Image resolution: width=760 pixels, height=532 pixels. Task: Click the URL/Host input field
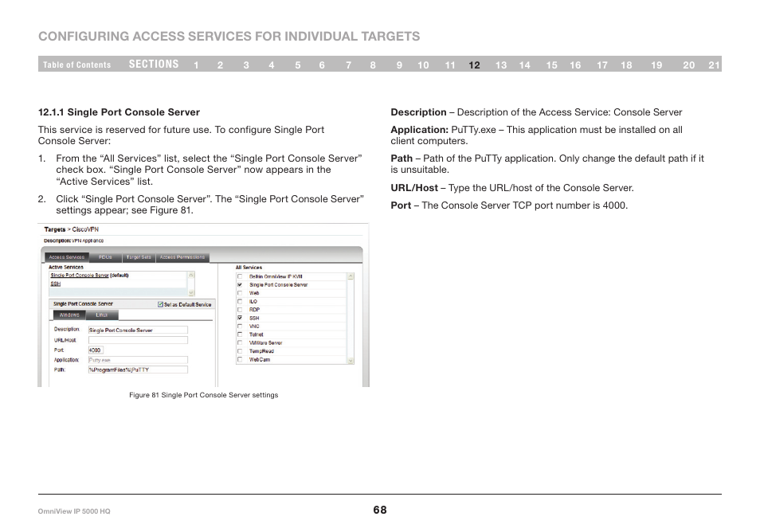pyautogui.click(x=138, y=340)
